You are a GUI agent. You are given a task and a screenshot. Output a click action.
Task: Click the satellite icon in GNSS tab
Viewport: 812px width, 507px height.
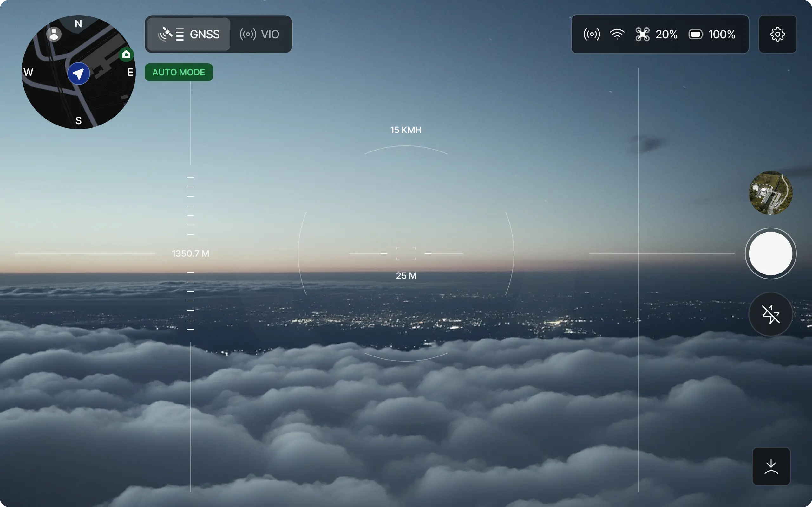(x=165, y=34)
